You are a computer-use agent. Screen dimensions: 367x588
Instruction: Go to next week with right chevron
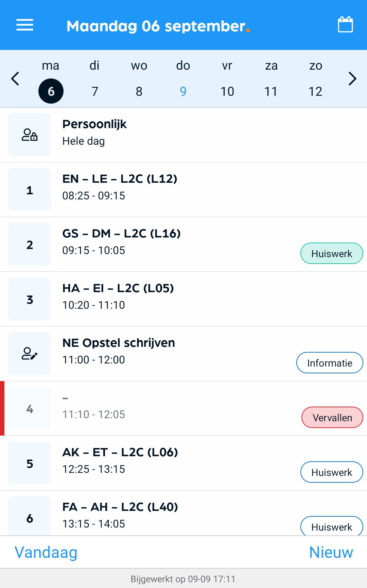(x=352, y=79)
